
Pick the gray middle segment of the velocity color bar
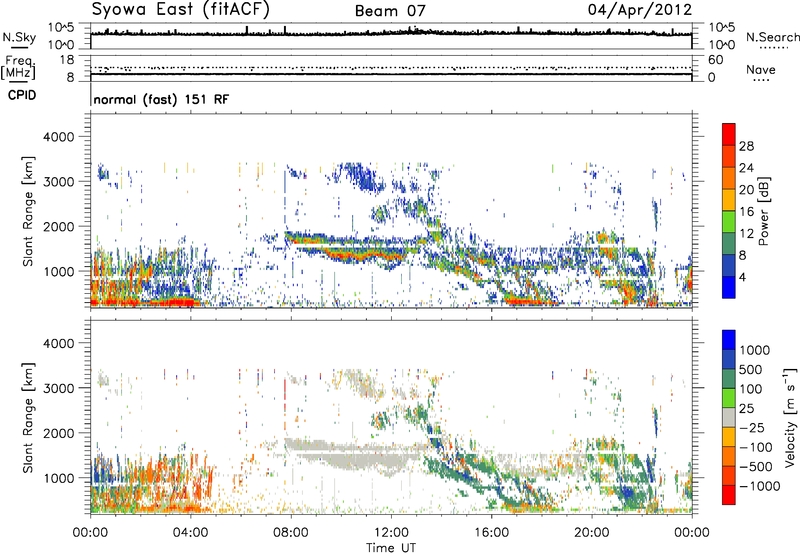click(729, 417)
